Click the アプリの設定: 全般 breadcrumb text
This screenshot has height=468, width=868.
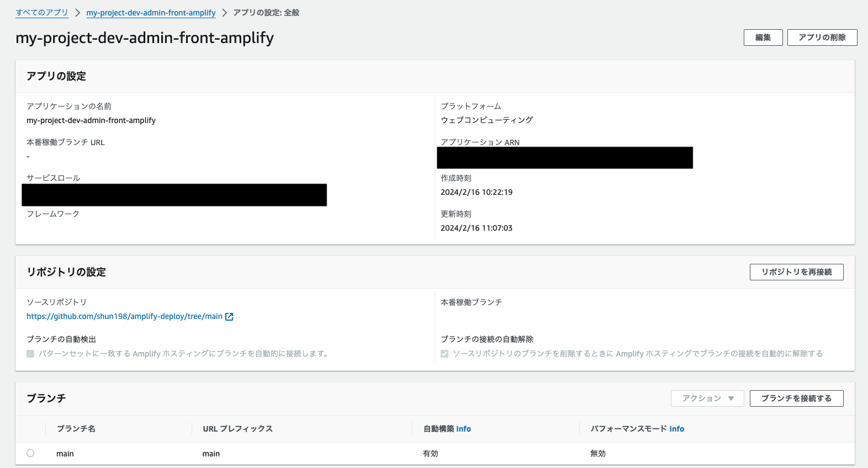[x=266, y=13]
